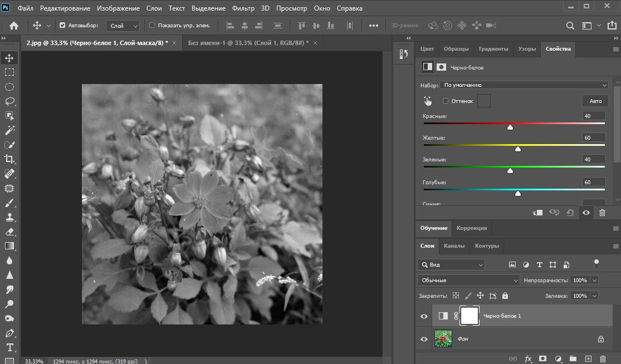This screenshot has height=364, width=621.
Task: Switch to the Градиенты tab
Action: click(x=493, y=48)
